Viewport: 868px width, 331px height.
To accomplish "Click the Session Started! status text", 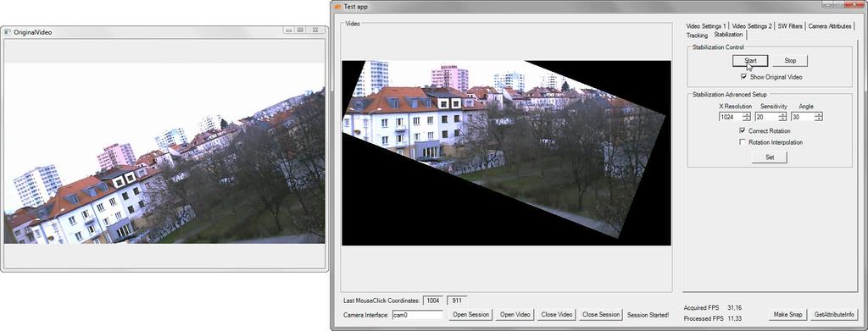I will (x=648, y=315).
